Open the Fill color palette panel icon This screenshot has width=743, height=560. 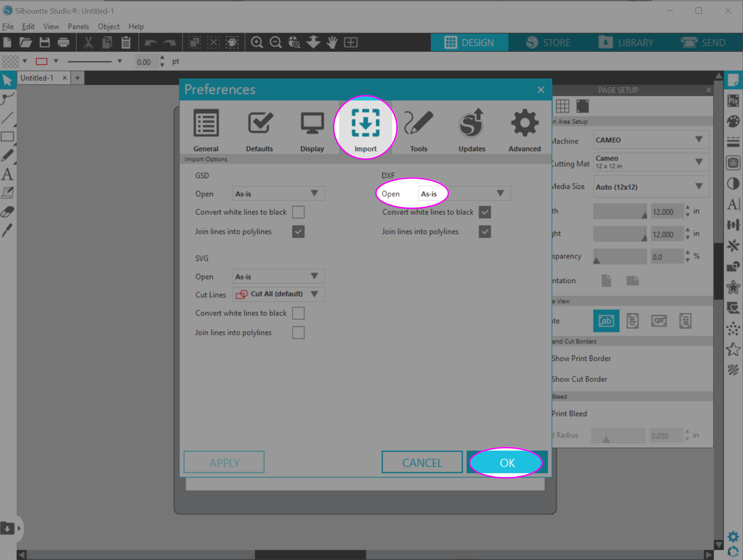click(733, 122)
